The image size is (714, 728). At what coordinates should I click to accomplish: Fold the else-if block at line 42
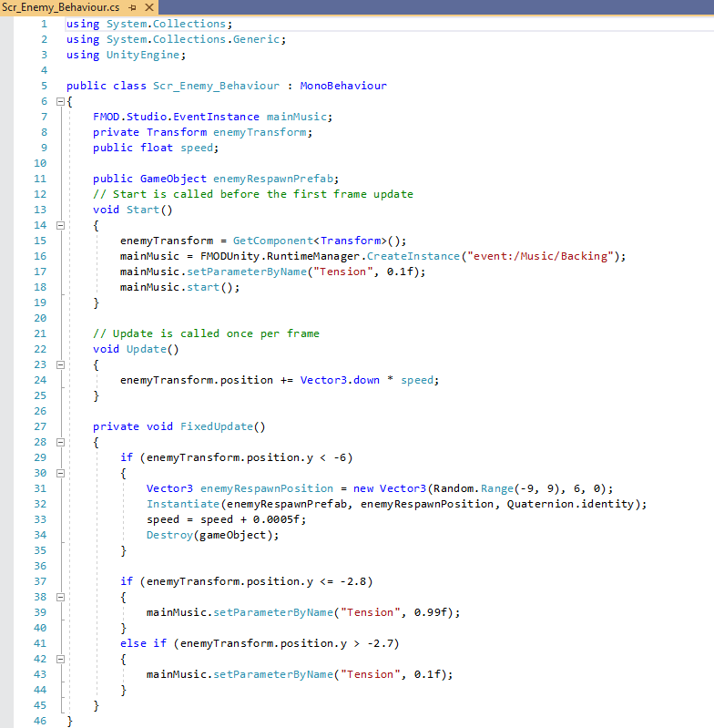point(60,659)
